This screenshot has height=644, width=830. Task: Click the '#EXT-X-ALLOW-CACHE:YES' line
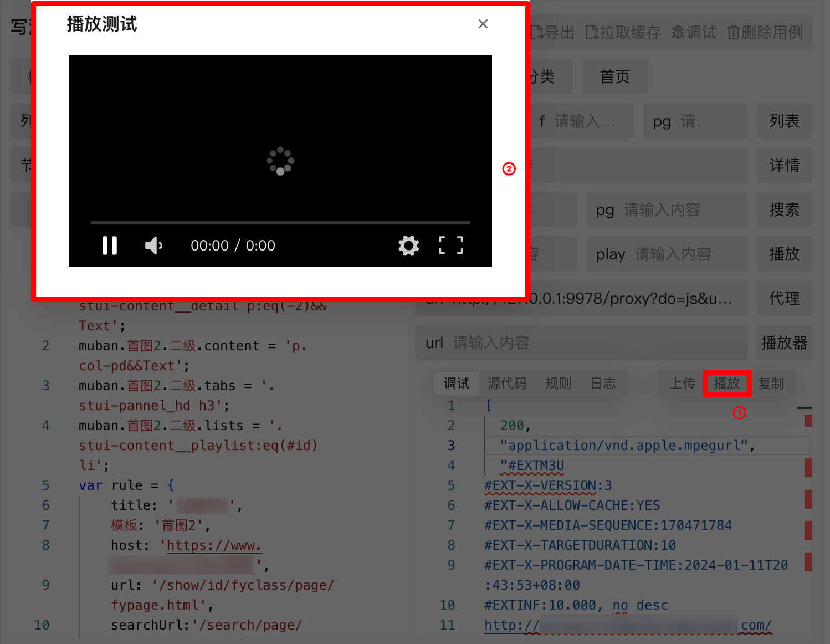pos(572,505)
